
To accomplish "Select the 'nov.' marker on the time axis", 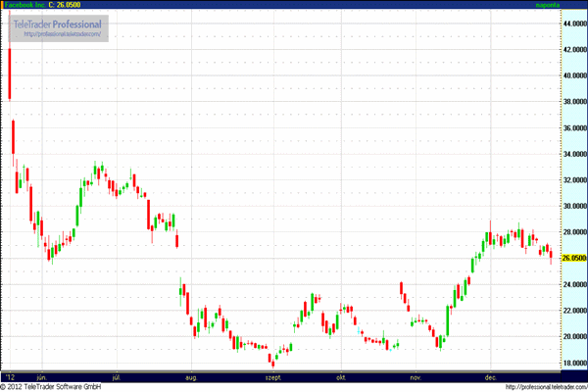I will 416,375.
